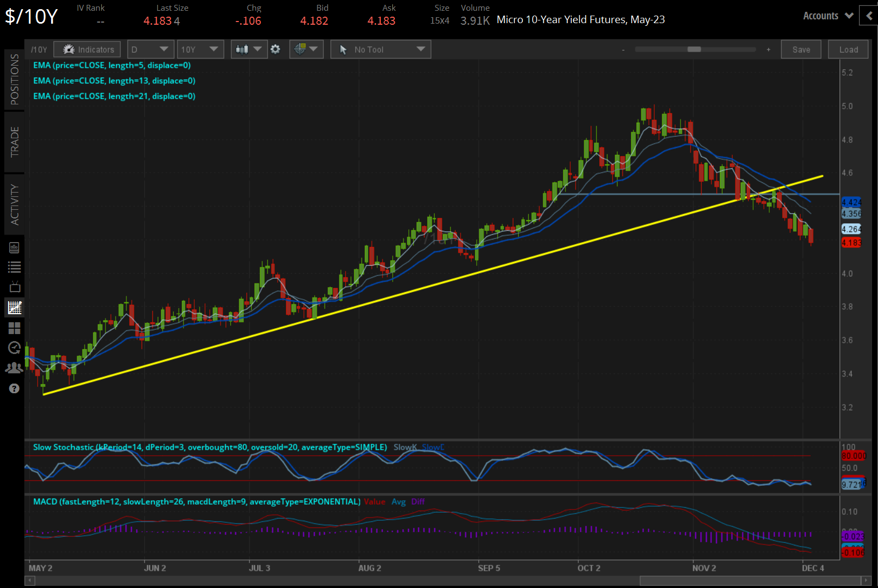Open the No Tool drawing dropdown

click(x=380, y=49)
